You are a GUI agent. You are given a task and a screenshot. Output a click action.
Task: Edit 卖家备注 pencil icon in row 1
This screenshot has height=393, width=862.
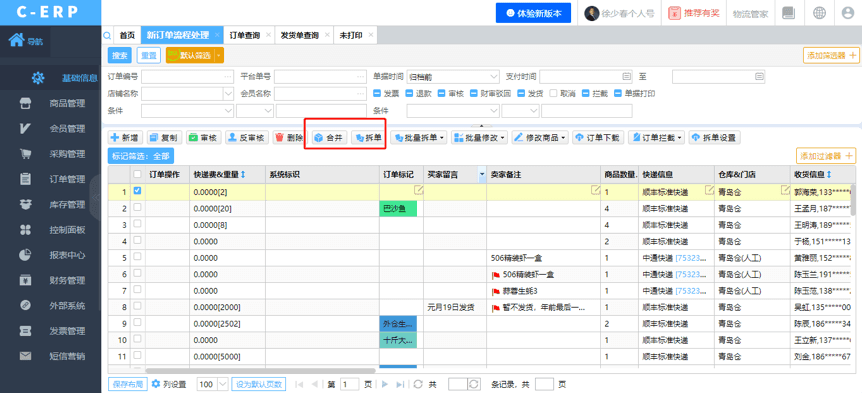[x=595, y=190]
